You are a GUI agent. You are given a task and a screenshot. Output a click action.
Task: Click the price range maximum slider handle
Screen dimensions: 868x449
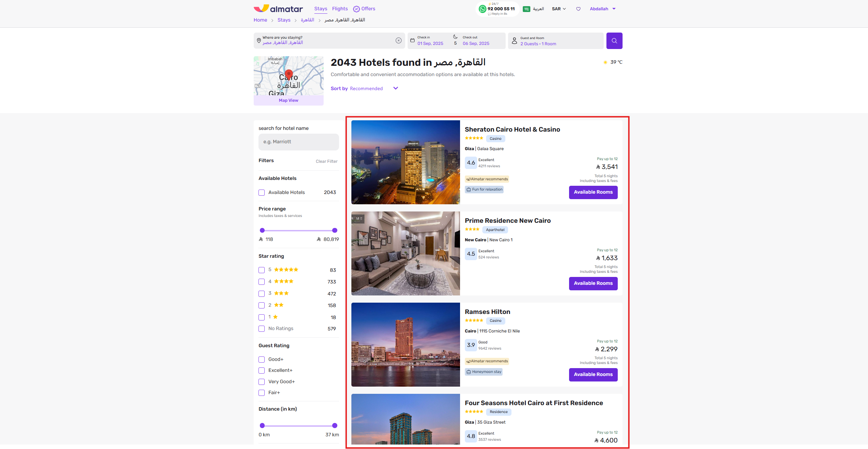pos(335,230)
